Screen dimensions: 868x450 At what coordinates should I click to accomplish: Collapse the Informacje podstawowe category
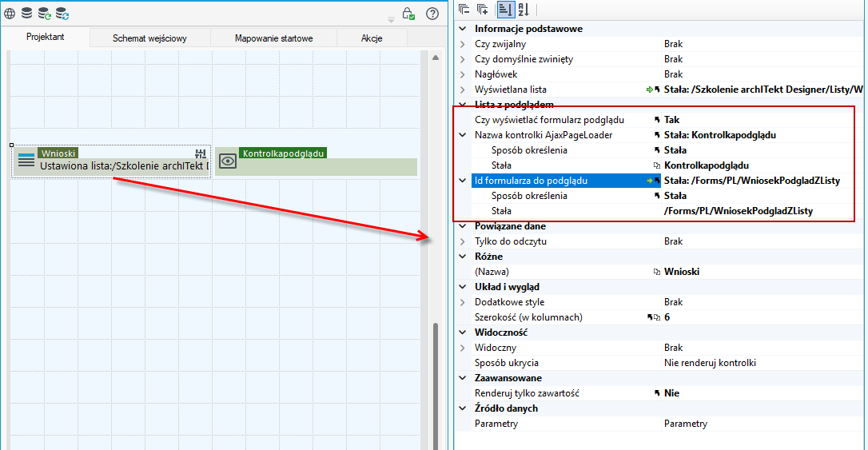point(463,29)
